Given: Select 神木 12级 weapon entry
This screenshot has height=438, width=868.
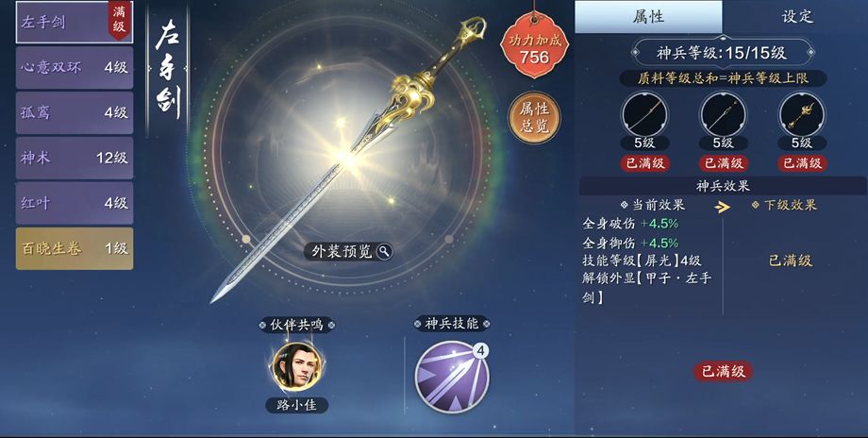Looking at the screenshot, I should 75,159.
